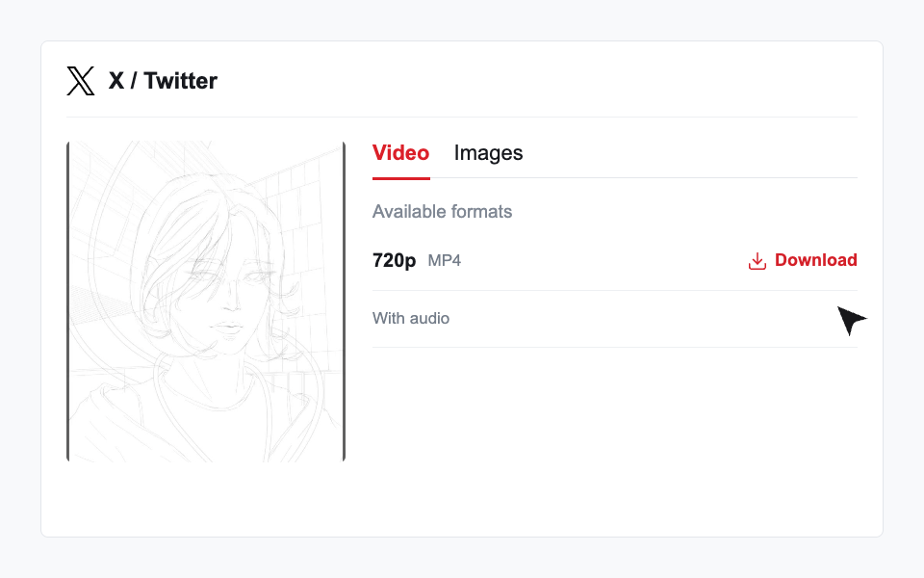Click the With audio label
This screenshot has height=578, width=924.
[411, 319]
